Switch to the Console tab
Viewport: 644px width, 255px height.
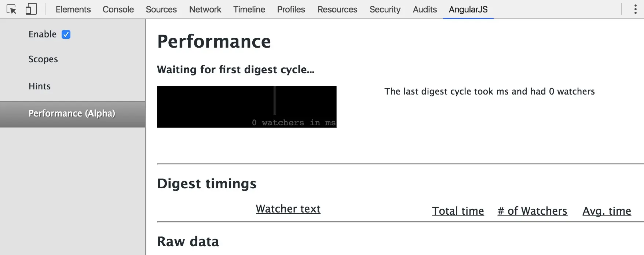(118, 9)
